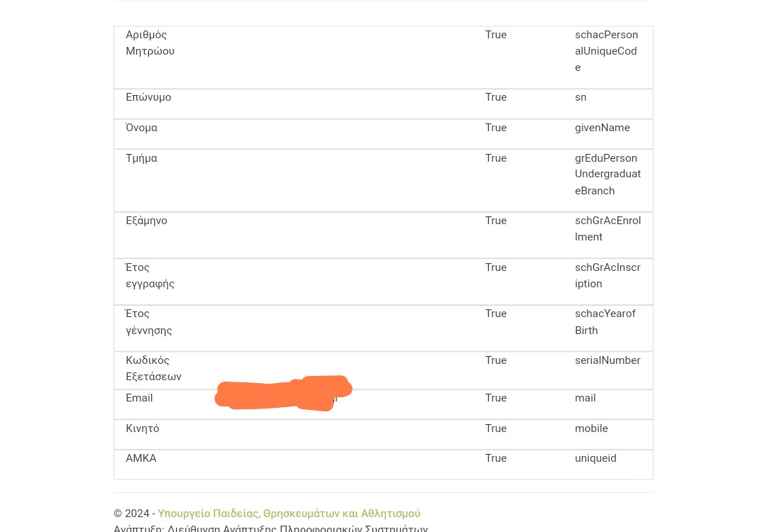Select the schacPersonalUniqueCode attribute cell
The width and height of the screenshot is (760, 532).
coord(606,51)
